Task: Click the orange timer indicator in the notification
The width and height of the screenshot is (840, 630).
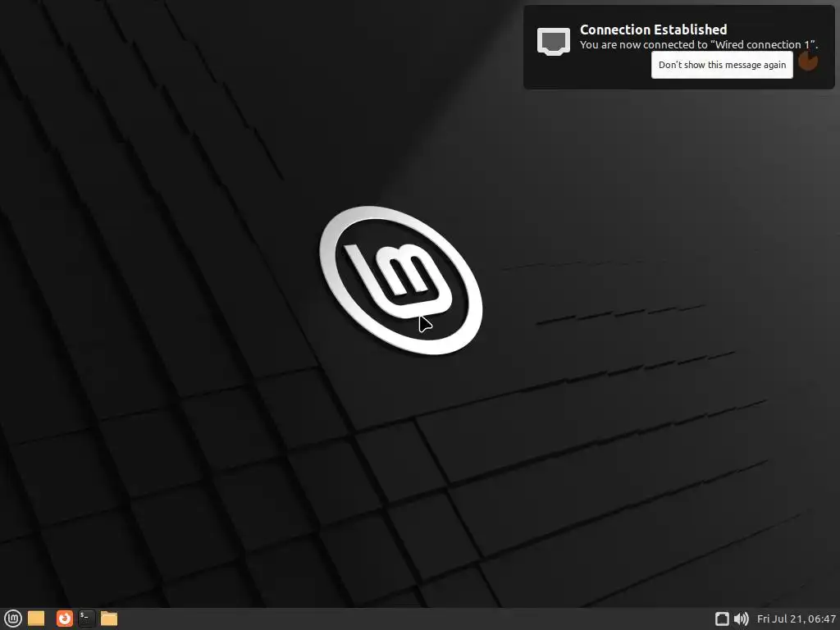Action: point(808,61)
